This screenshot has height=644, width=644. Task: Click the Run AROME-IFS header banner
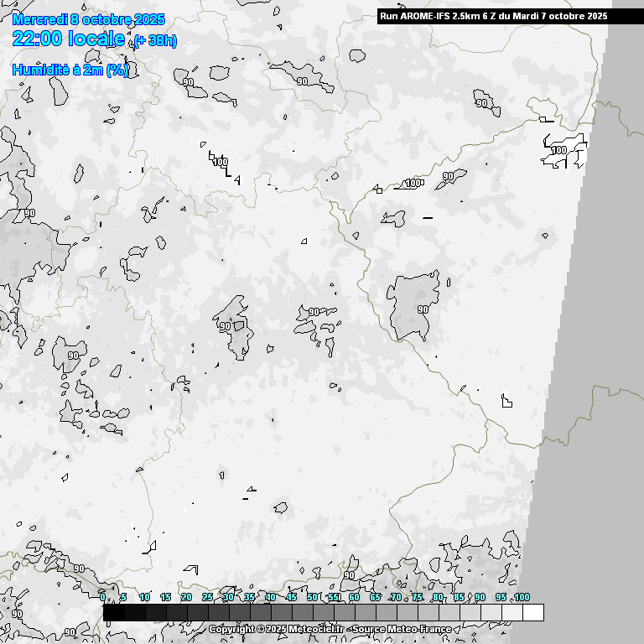pyautogui.click(x=493, y=16)
